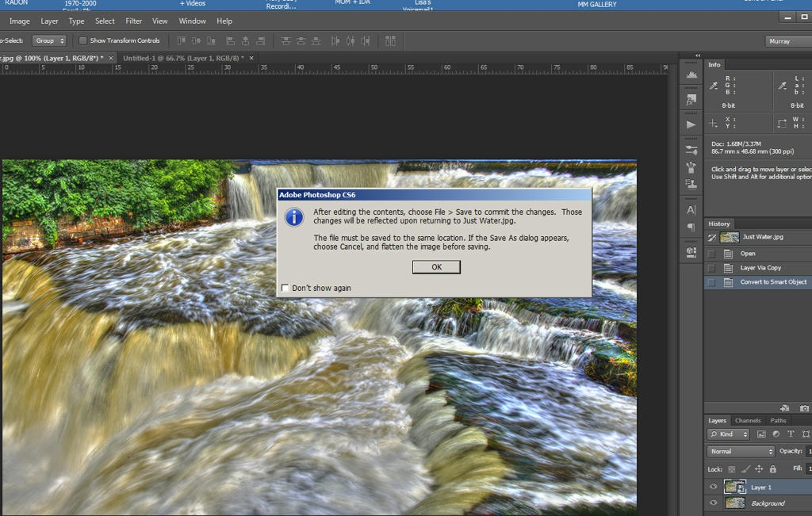This screenshot has height=516, width=812.
Task: Filter layers by type layer icon
Action: 791,434
